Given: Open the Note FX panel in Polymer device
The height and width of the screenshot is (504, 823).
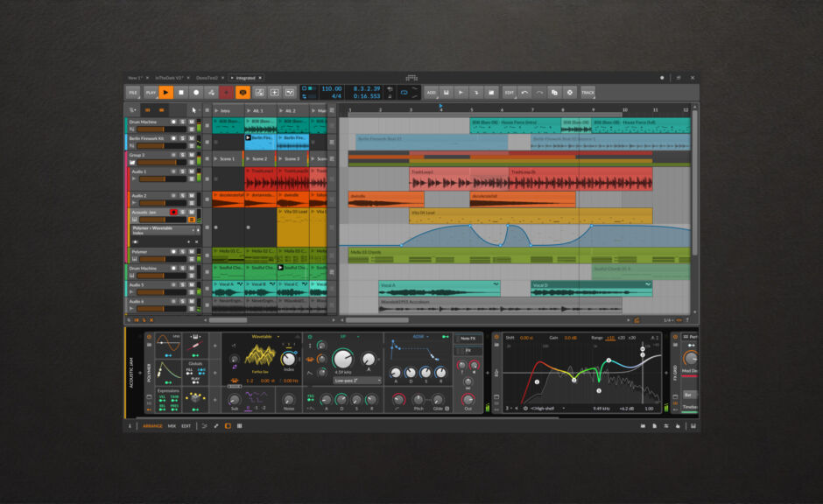Looking at the screenshot, I should (470, 339).
